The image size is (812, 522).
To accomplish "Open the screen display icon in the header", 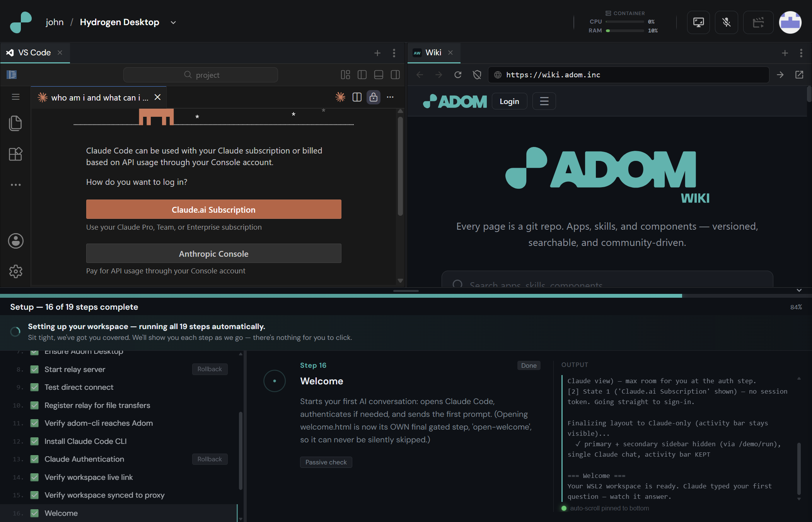I will coord(698,22).
